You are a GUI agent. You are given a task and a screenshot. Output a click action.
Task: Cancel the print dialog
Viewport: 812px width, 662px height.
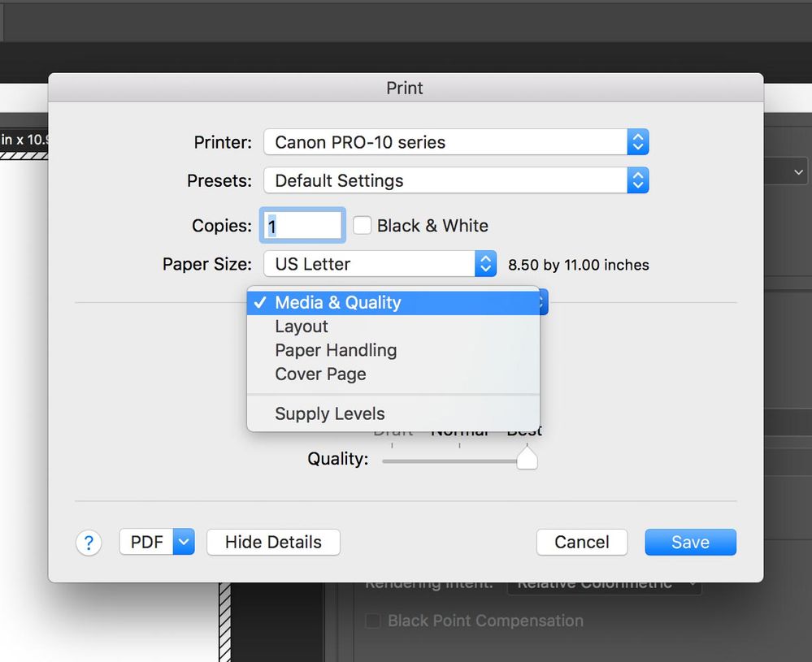581,542
